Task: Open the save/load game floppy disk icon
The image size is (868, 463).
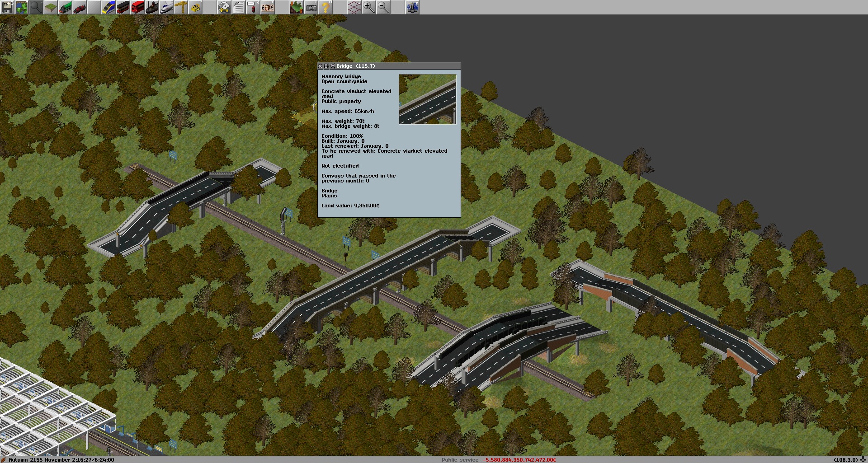Action: (7, 7)
